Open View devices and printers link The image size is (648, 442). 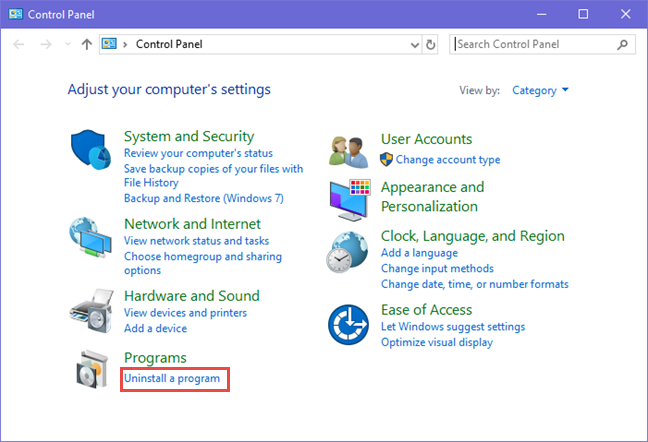(x=185, y=313)
